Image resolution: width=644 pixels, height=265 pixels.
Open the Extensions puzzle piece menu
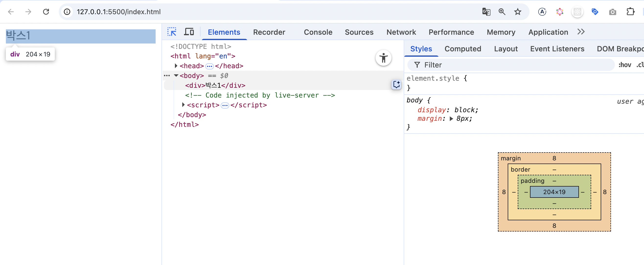[630, 12]
